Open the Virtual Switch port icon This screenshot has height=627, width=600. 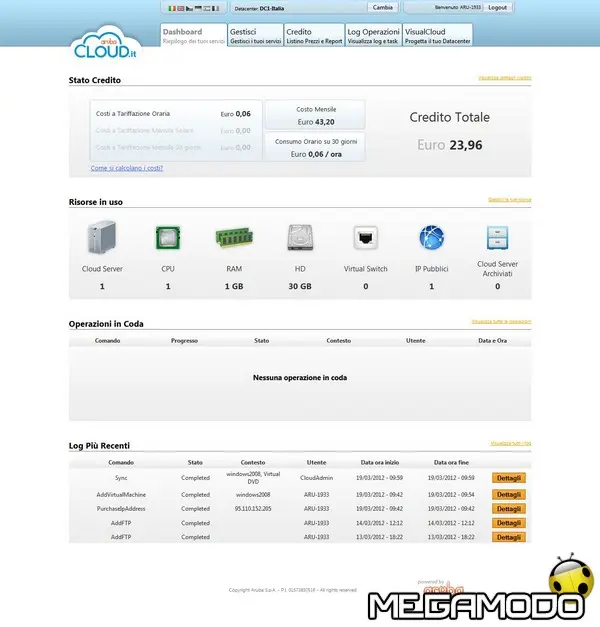click(x=365, y=238)
